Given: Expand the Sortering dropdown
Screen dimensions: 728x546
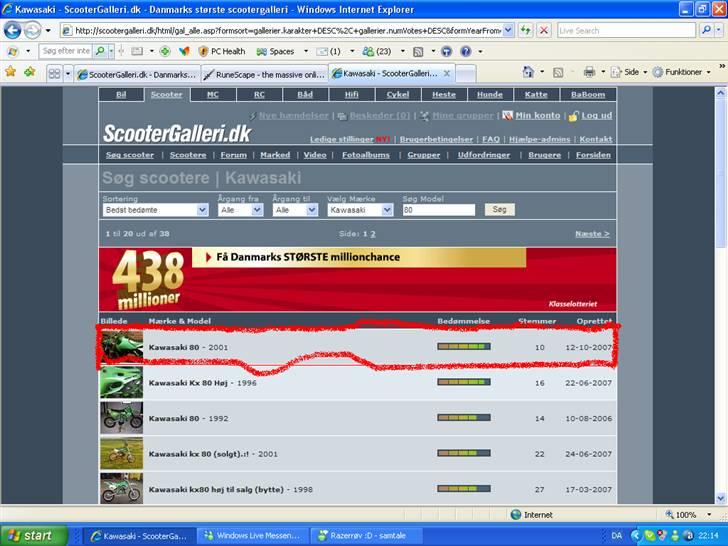Looking at the screenshot, I should point(155,210).
